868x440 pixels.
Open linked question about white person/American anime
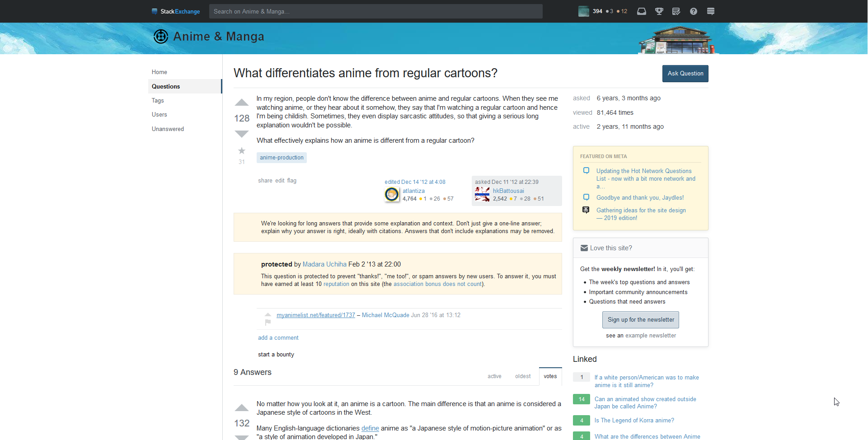[x=647, y=381]
